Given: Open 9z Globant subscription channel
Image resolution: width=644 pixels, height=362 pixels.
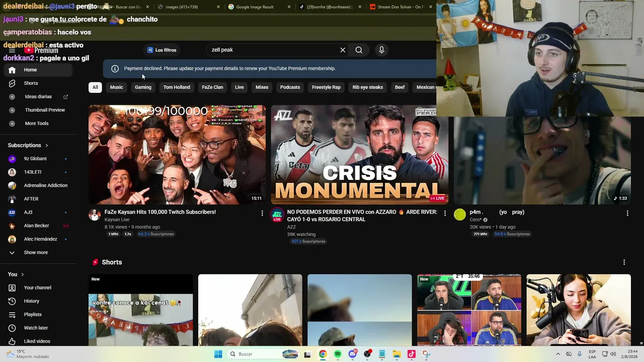Looking at the screenshot, I should tap(39, 159).
